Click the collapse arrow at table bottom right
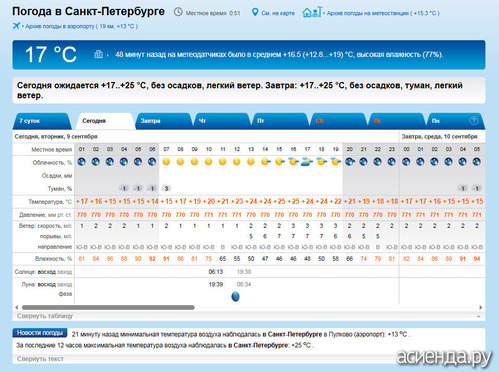499x372 pixels. pos(479,316)
